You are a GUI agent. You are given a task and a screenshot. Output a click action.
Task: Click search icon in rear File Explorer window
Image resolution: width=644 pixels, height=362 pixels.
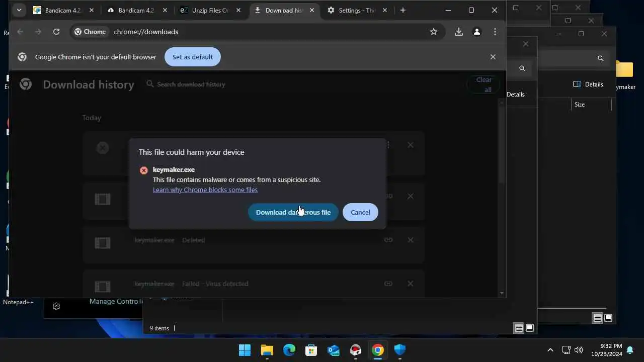point(600,58)
